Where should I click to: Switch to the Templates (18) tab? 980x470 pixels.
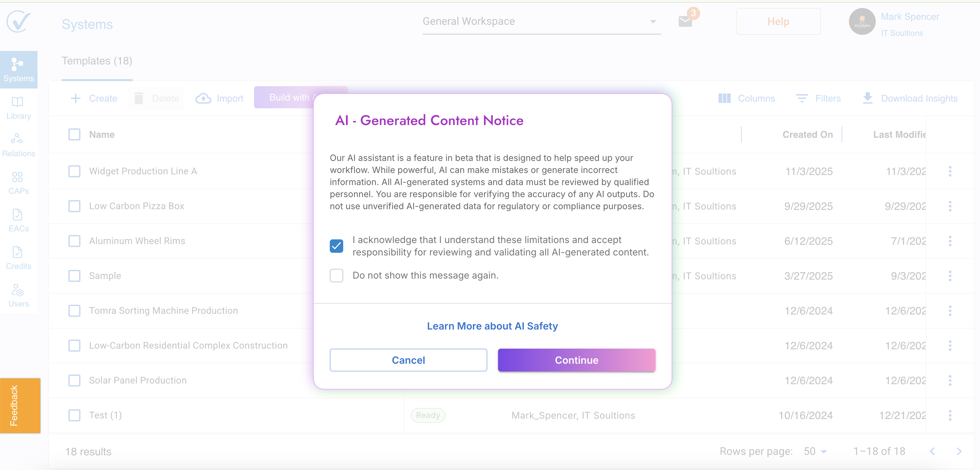coord(97,61)
